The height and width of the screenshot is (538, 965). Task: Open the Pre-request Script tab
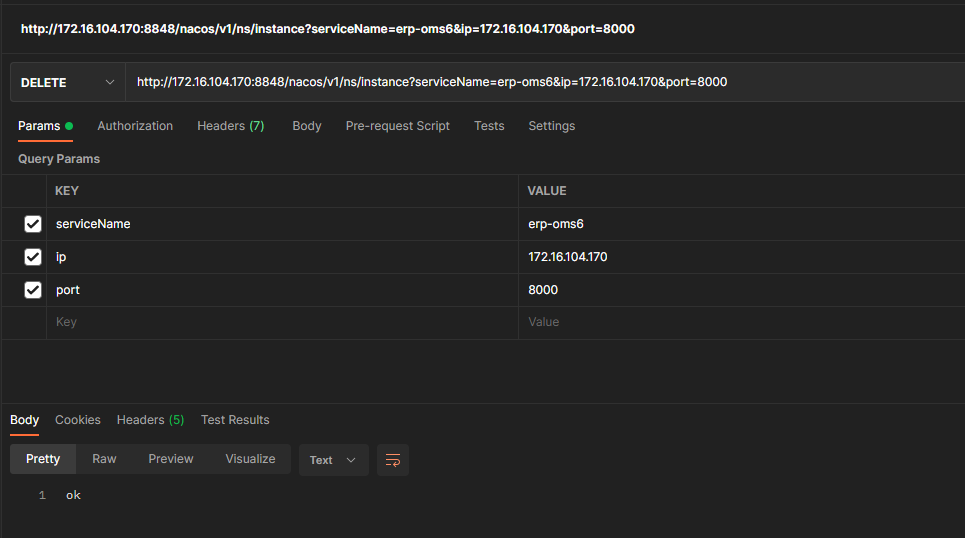(x=398, y=126)
